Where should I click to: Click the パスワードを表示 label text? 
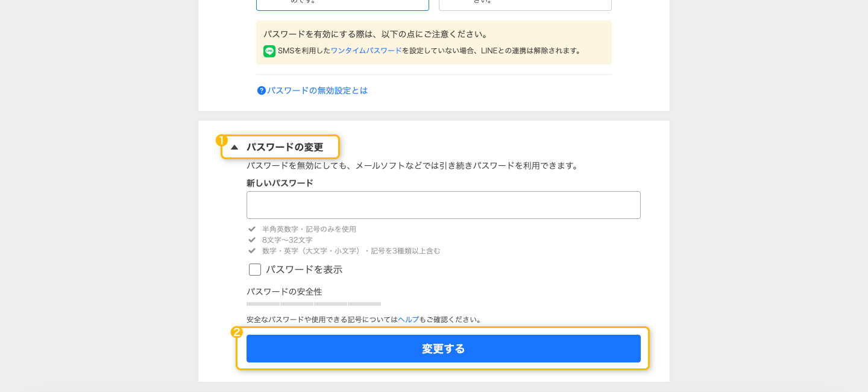(304, 270)
